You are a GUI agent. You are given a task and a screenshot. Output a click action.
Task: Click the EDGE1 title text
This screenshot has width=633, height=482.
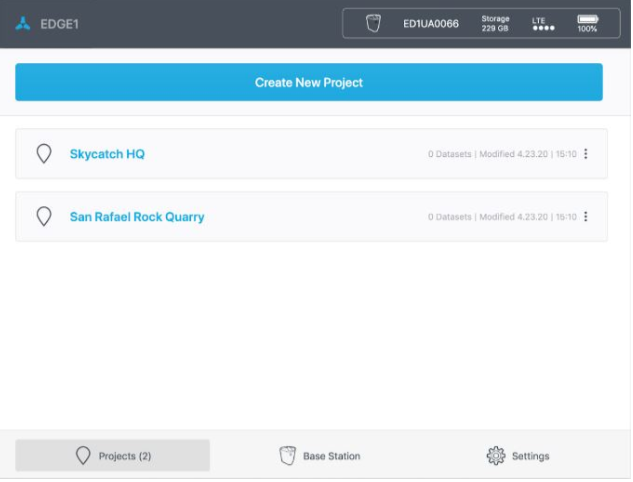[x=59, y=24]
